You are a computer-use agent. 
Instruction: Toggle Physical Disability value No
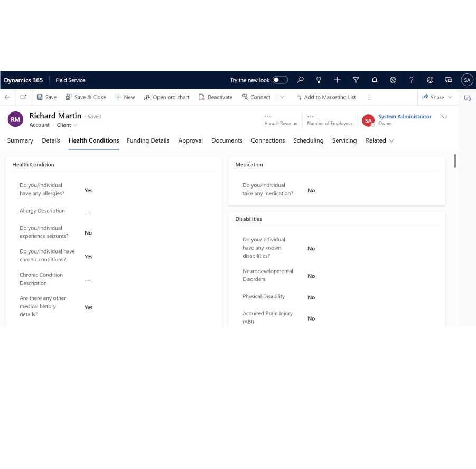click(x=311, y=297)
